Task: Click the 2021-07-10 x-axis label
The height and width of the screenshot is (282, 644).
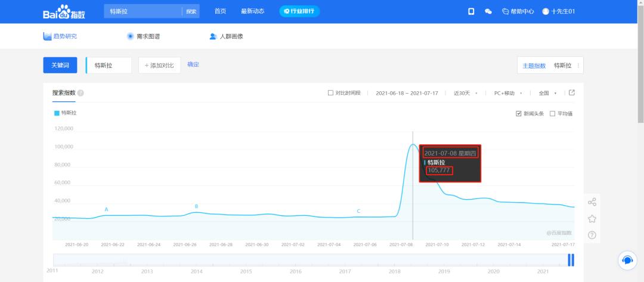Action: pyautogui.click(x=437, y=244)
